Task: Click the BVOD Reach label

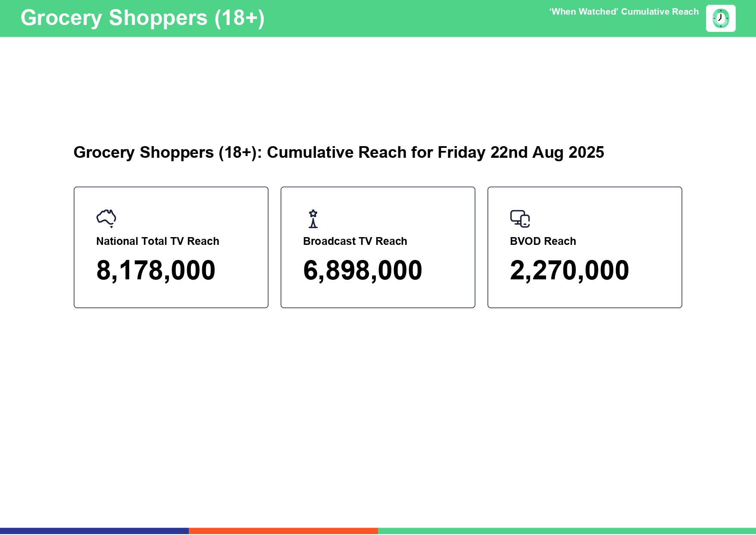Action: 543,241
